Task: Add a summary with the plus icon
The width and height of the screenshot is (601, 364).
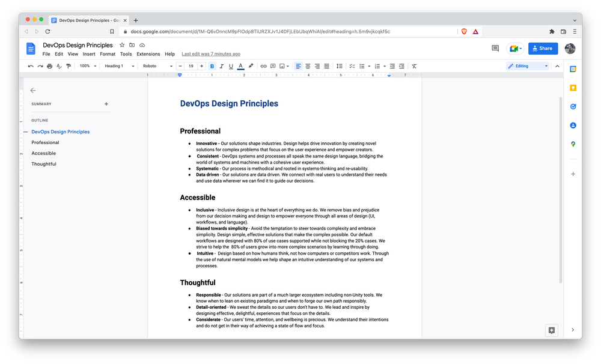Action: coord(106,104)
